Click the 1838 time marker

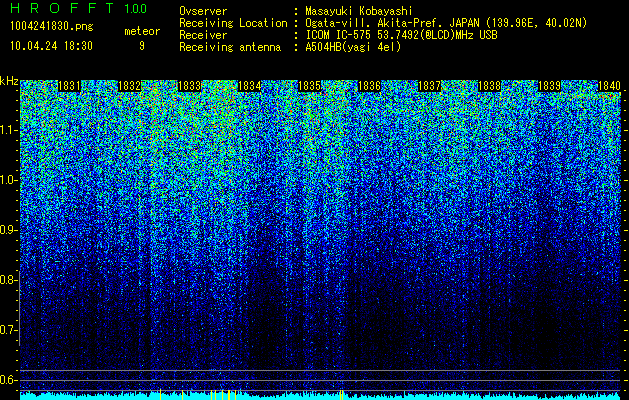pos(489,86)
